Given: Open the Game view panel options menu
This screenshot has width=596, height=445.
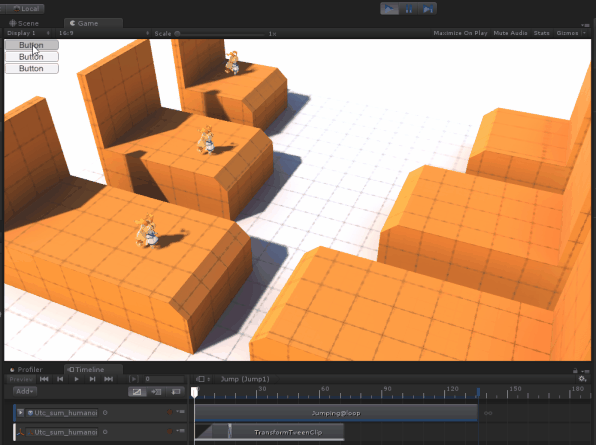Looking at the screenshot, I should pos(586,25).
